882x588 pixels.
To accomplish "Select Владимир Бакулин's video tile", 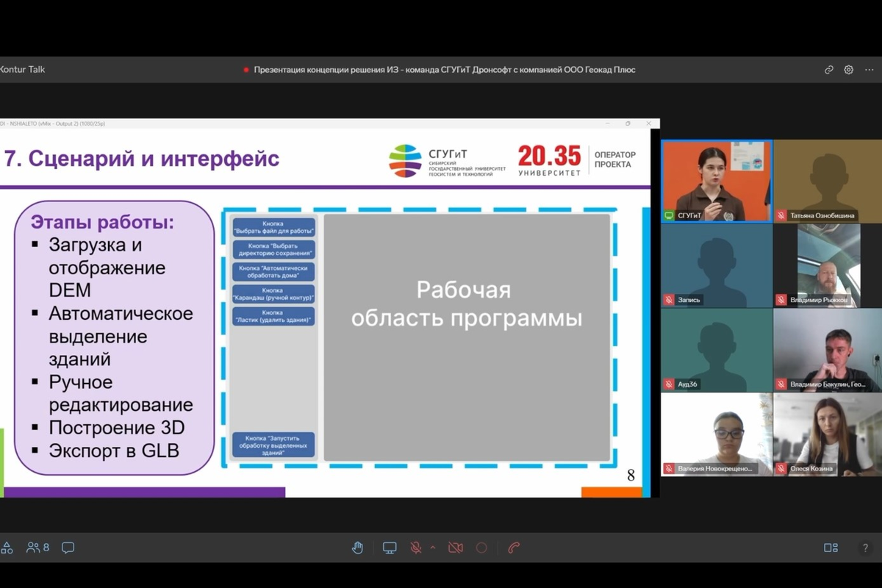I will point(828,350).
